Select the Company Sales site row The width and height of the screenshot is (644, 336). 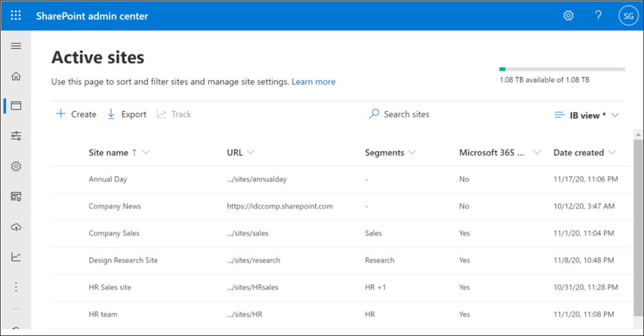pyautogui.click(x=114, y=233)
